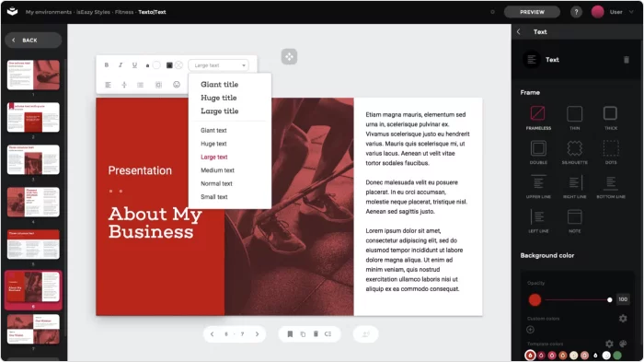Go to next slide arrow

coord(257,334)
